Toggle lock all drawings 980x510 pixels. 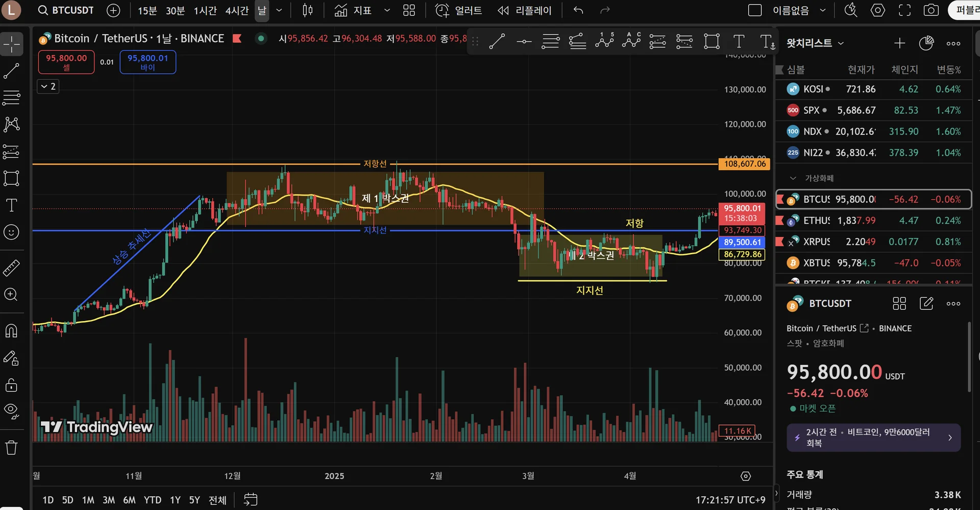click(x=11, y=385)
